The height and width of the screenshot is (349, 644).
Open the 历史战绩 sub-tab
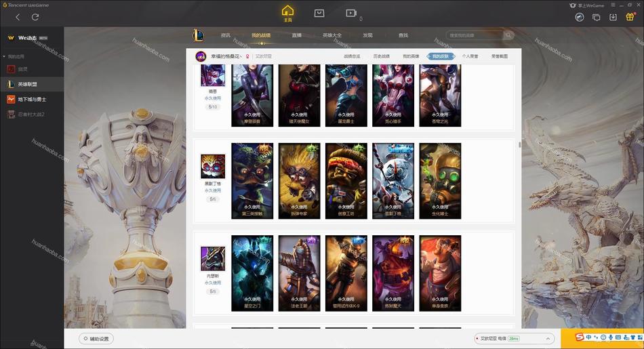[381, 56]
